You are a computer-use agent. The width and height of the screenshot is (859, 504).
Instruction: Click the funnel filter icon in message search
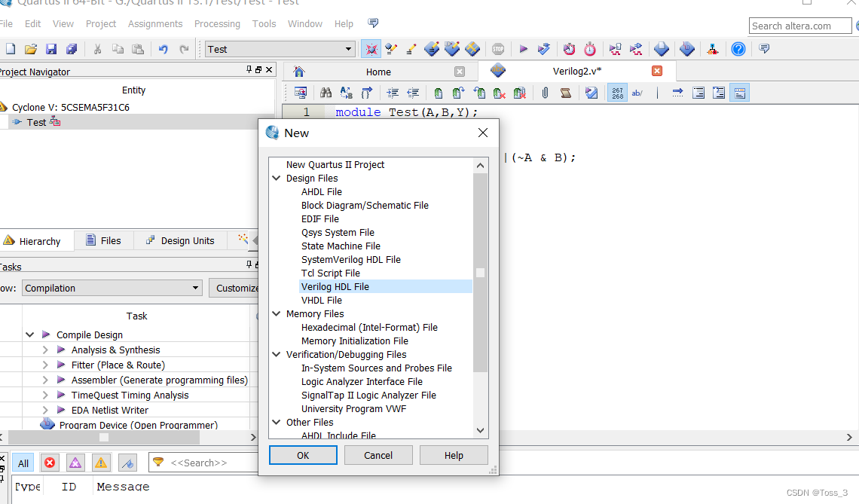(x=158, y=463)
